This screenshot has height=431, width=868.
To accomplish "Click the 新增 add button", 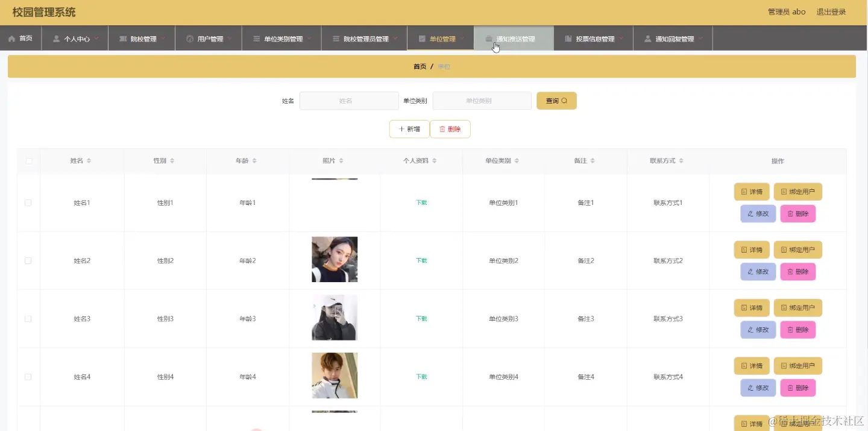I will (x=409, y=129).
